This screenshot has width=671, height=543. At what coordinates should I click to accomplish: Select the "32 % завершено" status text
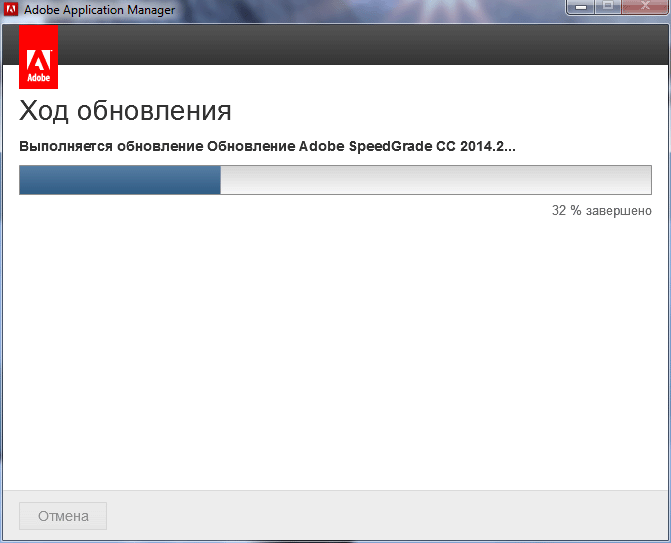pos(602,211)
